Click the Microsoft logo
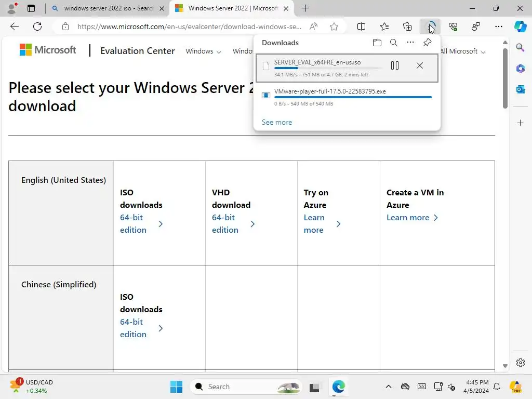The height and width of the screenshot is (399, 532). 48,50
